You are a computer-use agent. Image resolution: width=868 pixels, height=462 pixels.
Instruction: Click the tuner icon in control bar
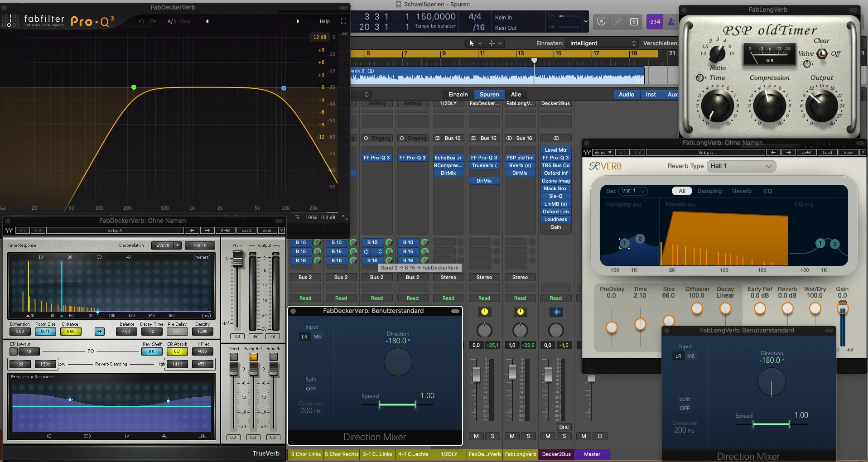click(x=617, y=21)
